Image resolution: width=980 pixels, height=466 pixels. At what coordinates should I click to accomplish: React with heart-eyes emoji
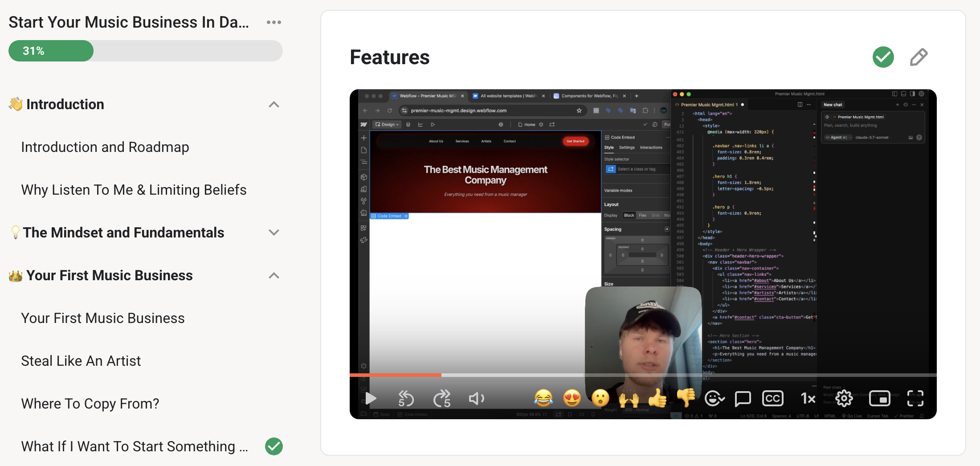[x=572, y=398]
